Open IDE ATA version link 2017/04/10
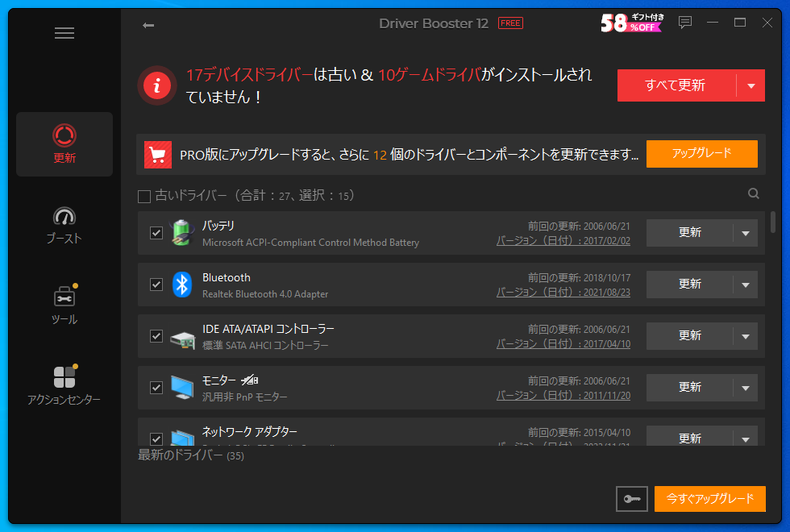 tap(563, 343)
